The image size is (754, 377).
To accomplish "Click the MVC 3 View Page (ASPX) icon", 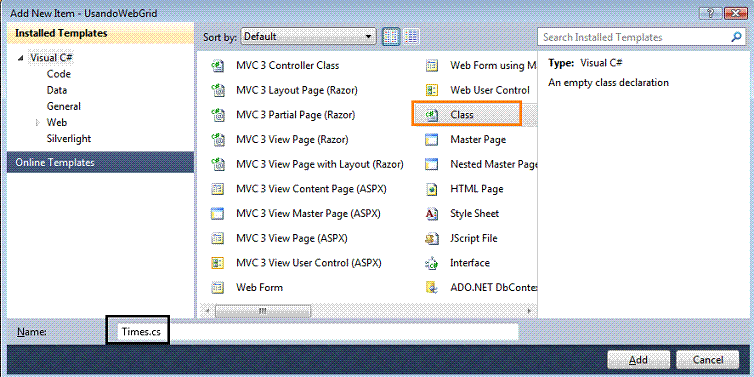I will tap(218, 238).
